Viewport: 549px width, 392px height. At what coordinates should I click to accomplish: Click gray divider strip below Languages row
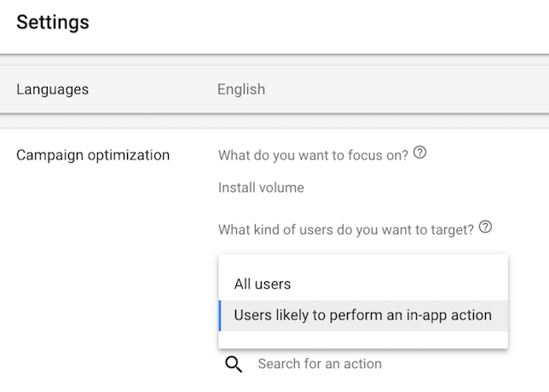[x=274, y=122]
